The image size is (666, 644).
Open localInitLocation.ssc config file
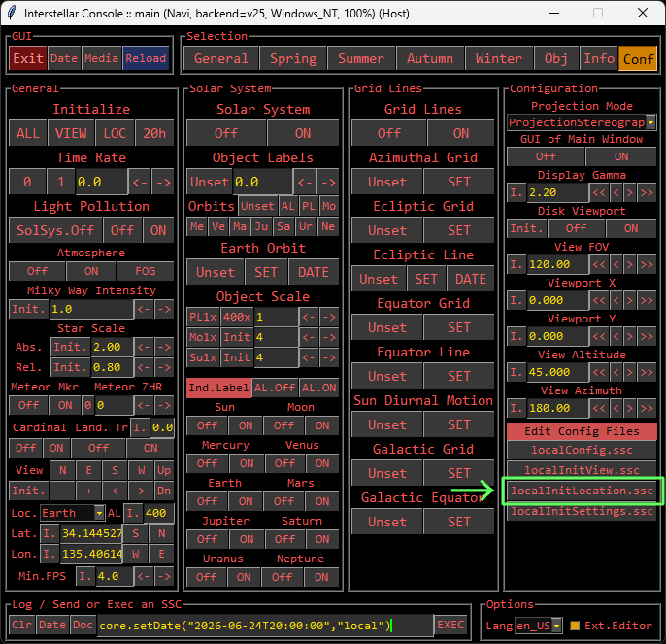582,491
